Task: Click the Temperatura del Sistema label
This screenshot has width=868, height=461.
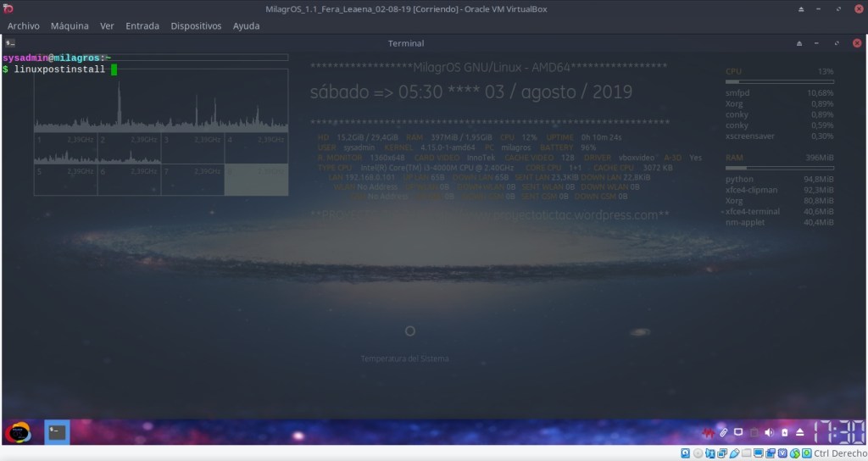Action: click(x=404, y=358)
